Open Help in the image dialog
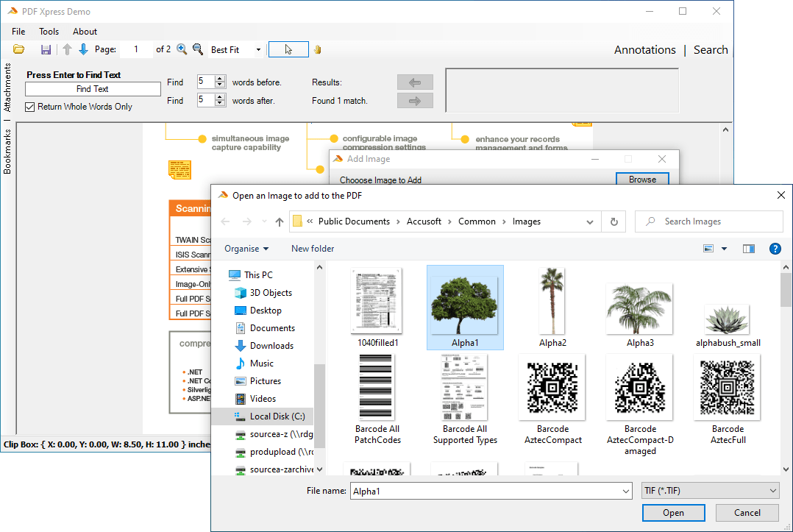The image size is (793, 532). (x=775, y=249)
